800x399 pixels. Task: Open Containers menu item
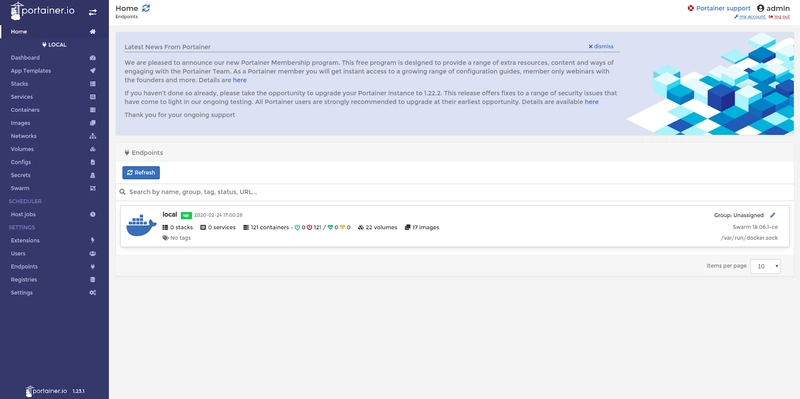pos(25,110)
